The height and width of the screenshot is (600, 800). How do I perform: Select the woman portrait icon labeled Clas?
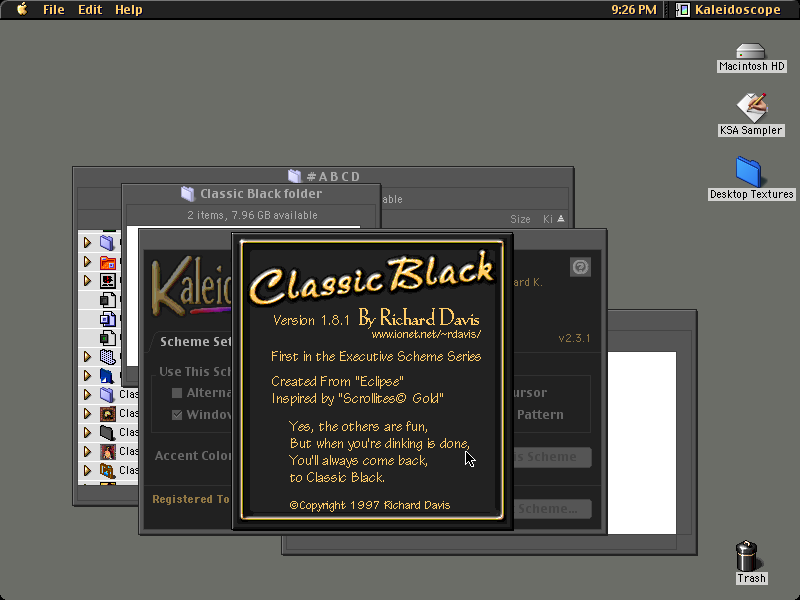coord(107,451)
